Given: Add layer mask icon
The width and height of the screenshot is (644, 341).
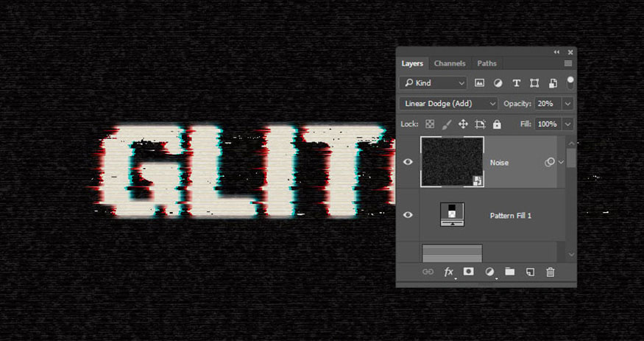Looking at the screenshot, I should (x=469, y=272).
